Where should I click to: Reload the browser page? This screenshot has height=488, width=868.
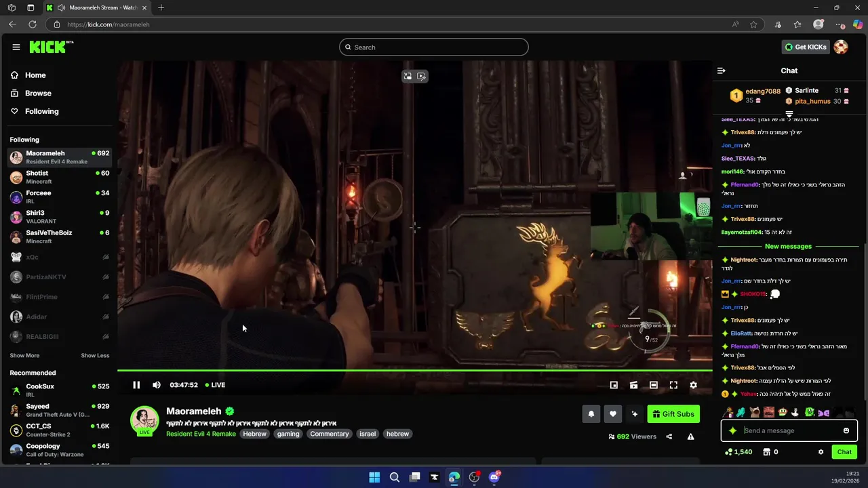tap(32, 24)
